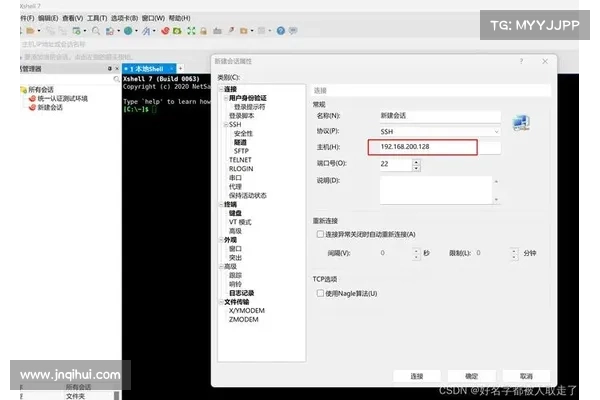The width and height of the screenshot is (600, 400).
Task: Click the red Xshell swirl toolbar icon
Action: point(165,31)
